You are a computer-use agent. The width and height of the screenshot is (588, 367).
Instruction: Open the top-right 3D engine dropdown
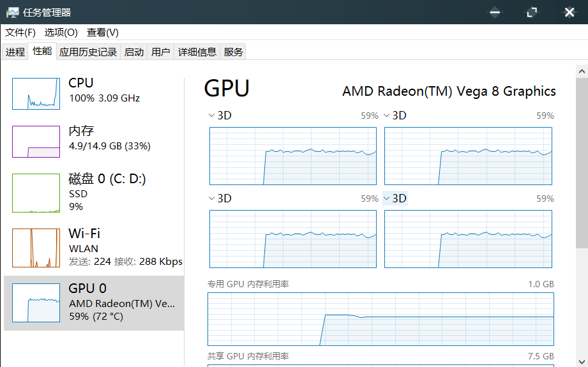395,116
